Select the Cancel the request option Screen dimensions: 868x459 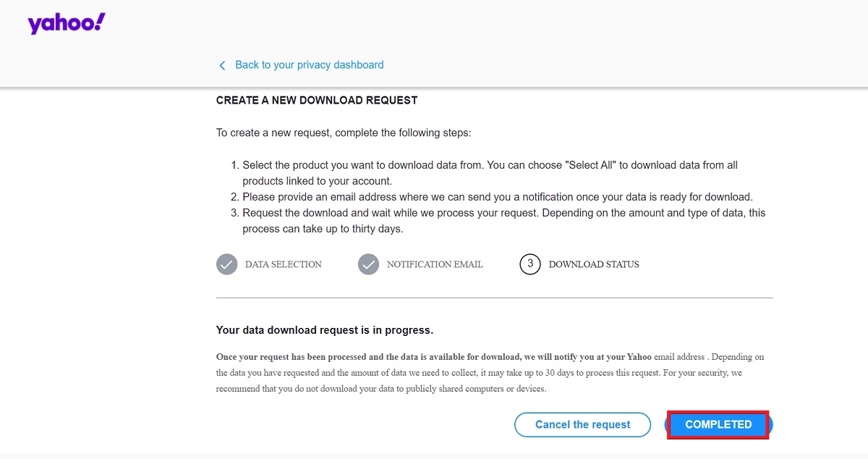pos(582,424)
